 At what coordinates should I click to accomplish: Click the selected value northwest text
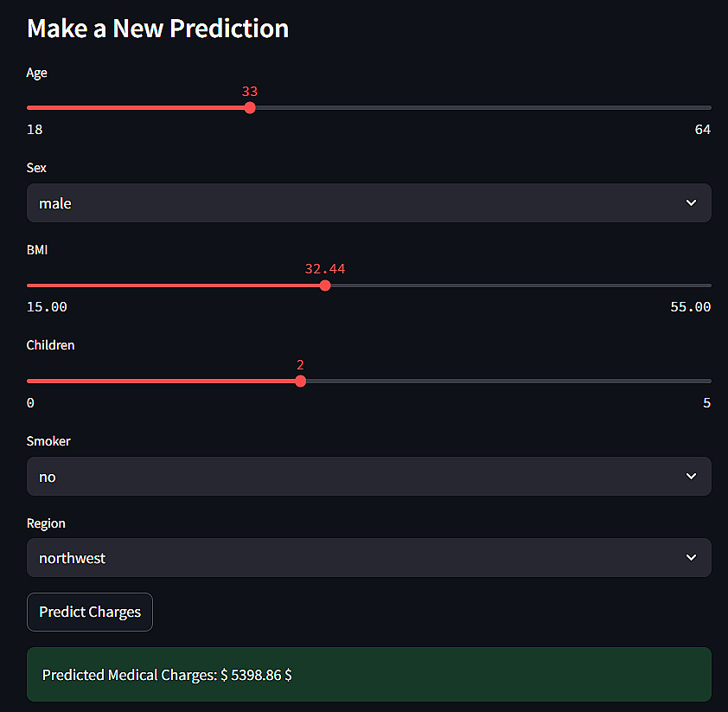pos(73,559)
